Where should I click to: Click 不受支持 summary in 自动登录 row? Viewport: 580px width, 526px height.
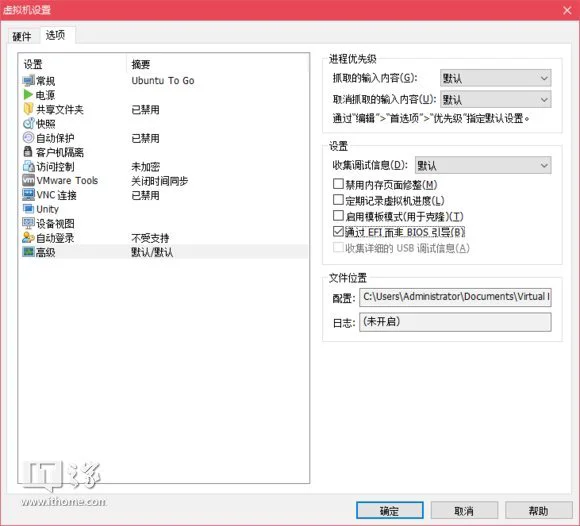150,238
